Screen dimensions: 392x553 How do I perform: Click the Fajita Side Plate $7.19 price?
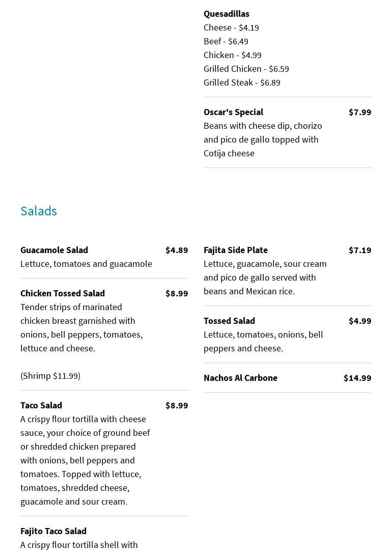359,250
